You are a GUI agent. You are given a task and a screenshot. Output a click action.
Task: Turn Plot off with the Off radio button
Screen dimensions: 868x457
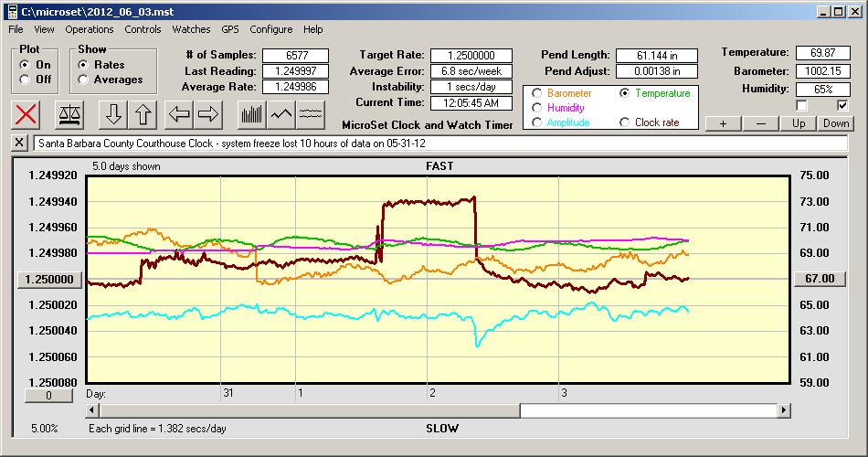pos(24,80)
